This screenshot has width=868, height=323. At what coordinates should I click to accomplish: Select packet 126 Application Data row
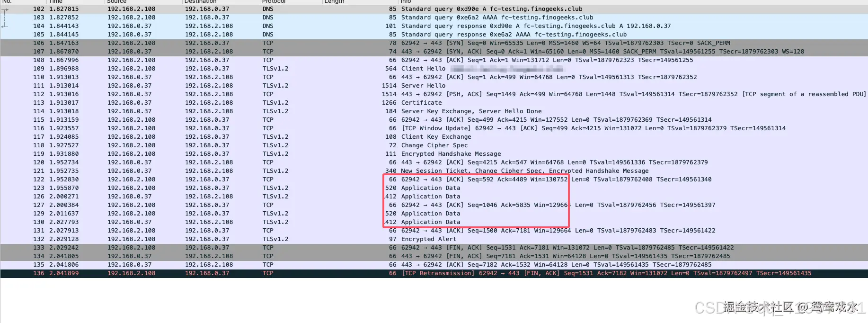tap(434, 197)
